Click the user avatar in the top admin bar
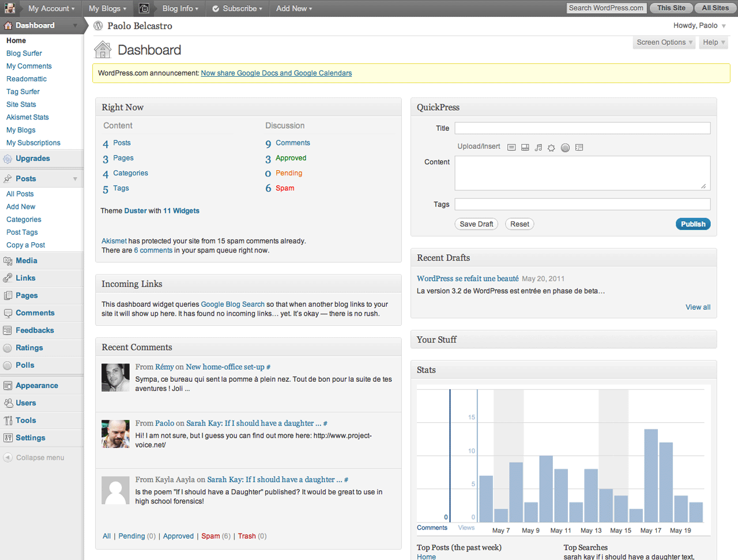 tap(10, 8)
